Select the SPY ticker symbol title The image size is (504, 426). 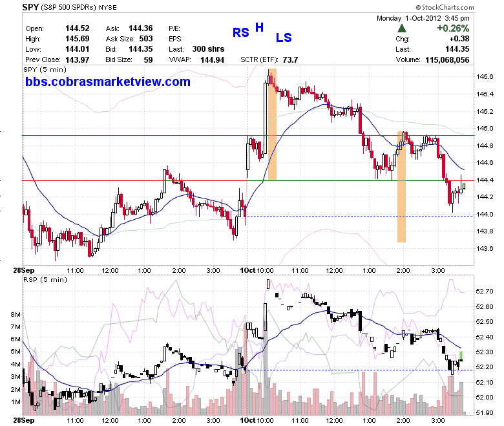pos(30,7)
